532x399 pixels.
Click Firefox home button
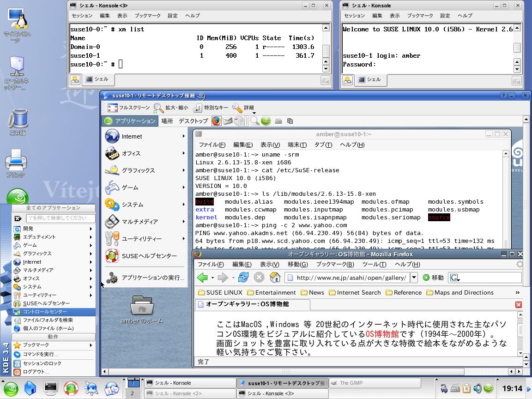click(275, 278)
